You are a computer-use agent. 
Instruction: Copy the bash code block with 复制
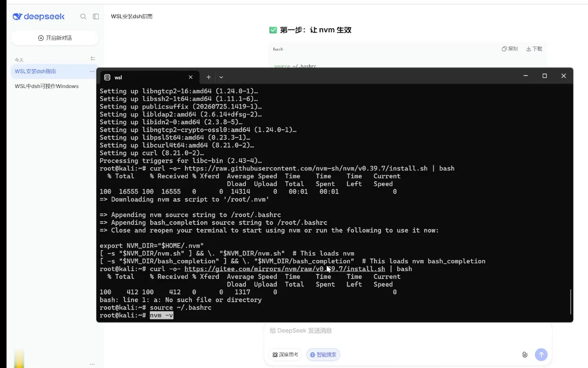(510, 49)
